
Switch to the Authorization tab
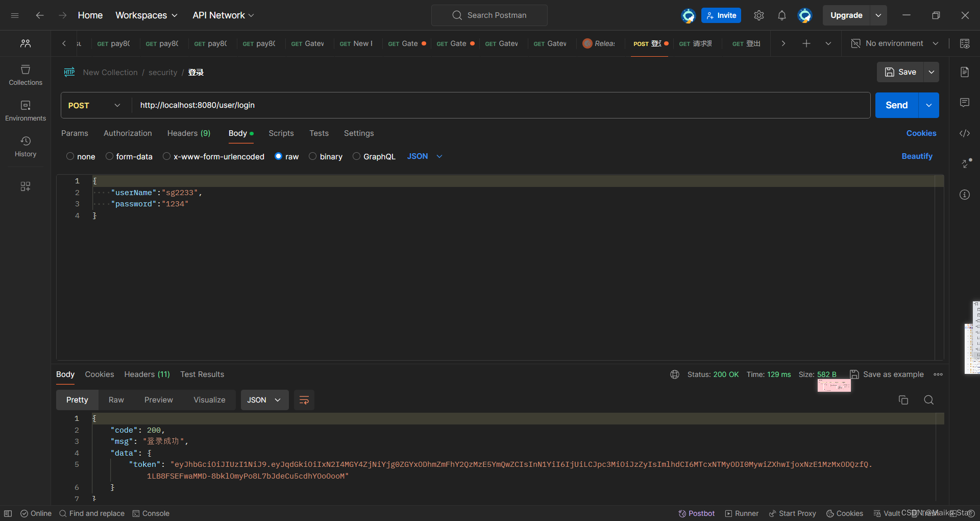[x=128, y=133]
